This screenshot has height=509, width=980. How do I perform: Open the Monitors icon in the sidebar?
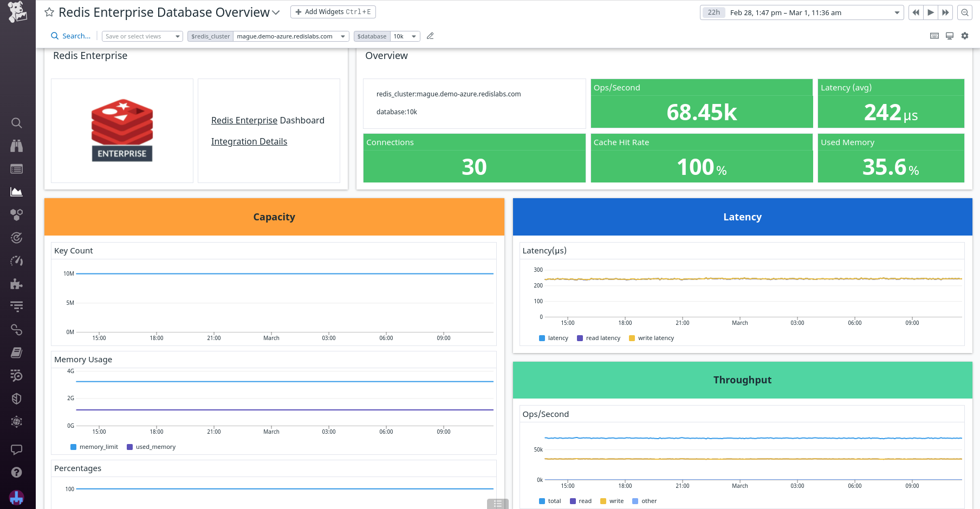(17, 237)
